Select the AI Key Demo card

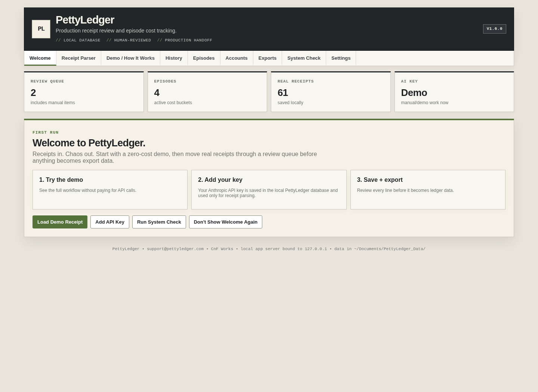[454, 92]
